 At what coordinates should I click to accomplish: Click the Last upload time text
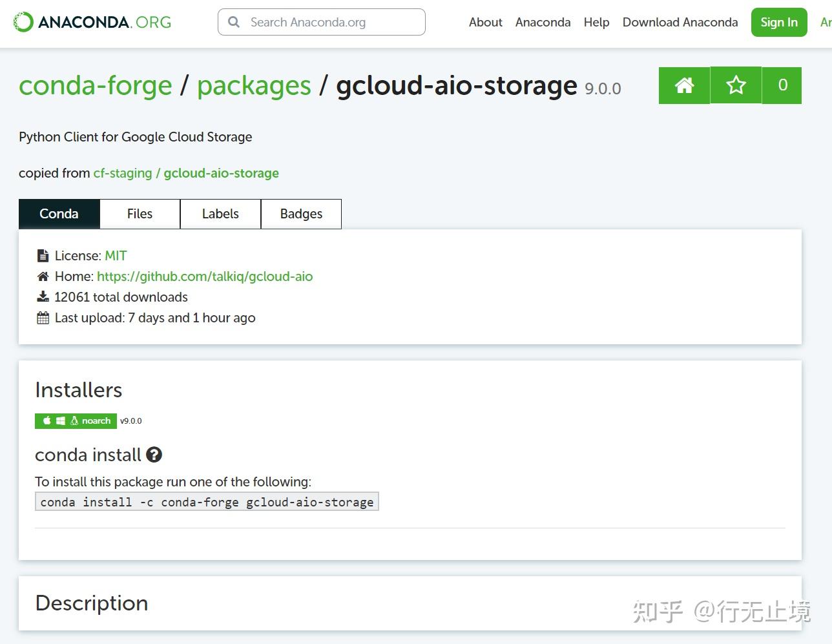[155, 318]
